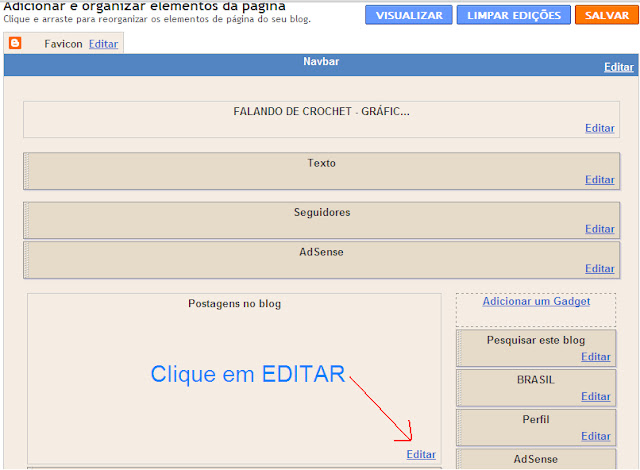Viewport: 640px width, 470px height.
Task: Click the Perfil gadget drag handle
Action: pyautogui.click(x=459, y=428)
